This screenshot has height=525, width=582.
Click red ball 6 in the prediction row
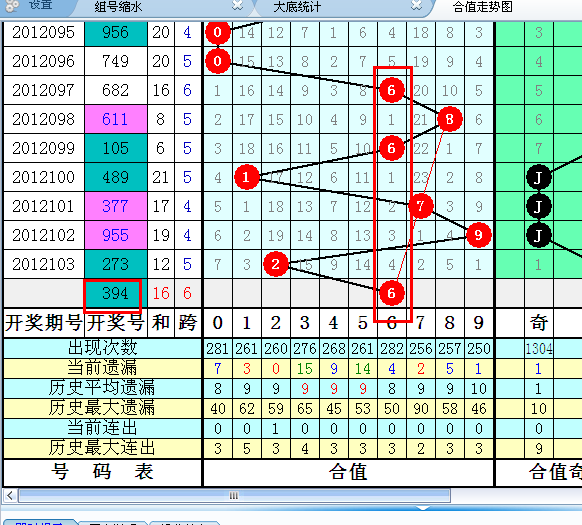392,293
